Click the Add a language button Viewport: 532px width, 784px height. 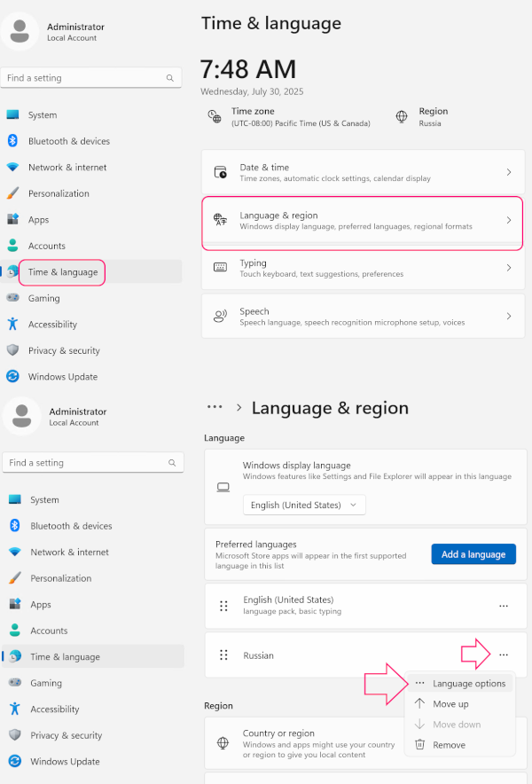click(x=473, y=553)
